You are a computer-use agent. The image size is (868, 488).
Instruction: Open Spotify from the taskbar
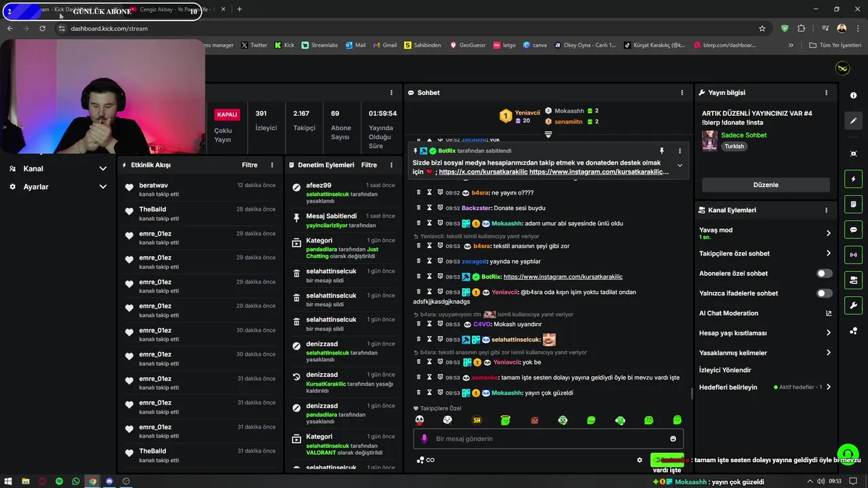click(59, 481)
